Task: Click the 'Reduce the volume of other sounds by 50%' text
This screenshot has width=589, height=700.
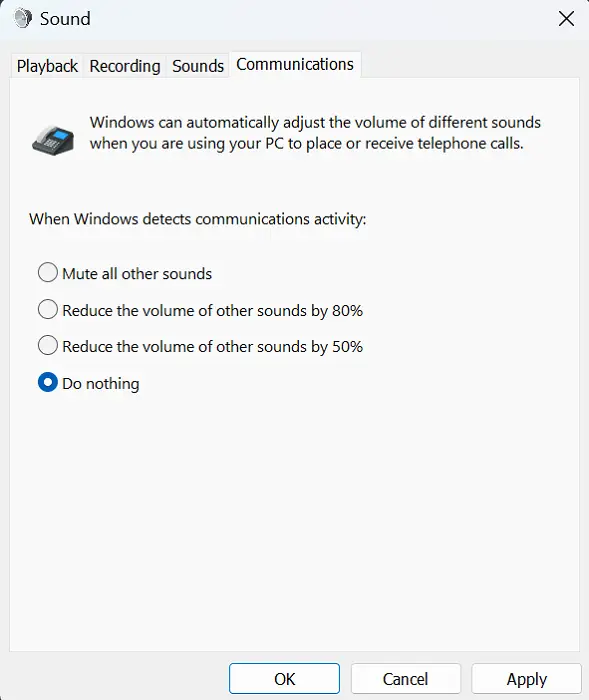Action: [x=213, y=347]
